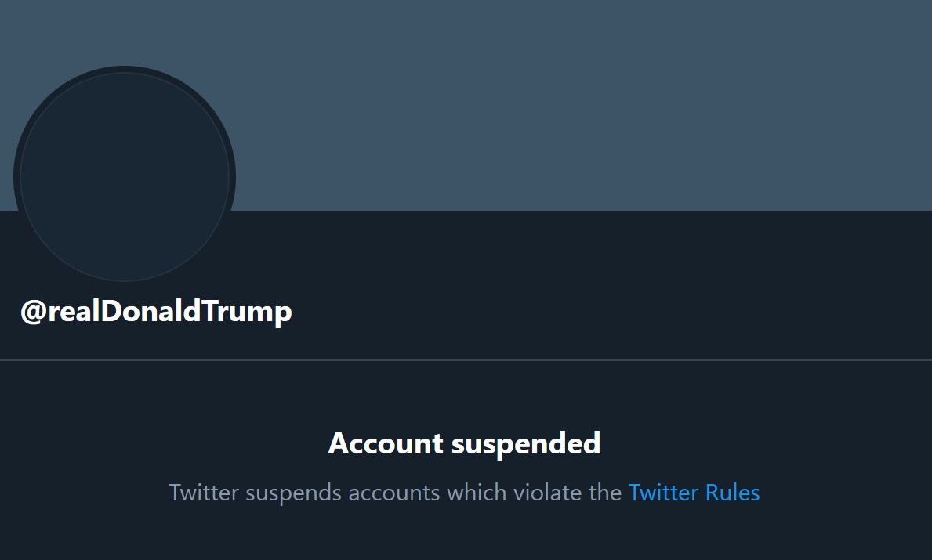Click the word "suspended" in the heading
The width and height of the screenshot is (932, 560).
[x=526, y=444]
